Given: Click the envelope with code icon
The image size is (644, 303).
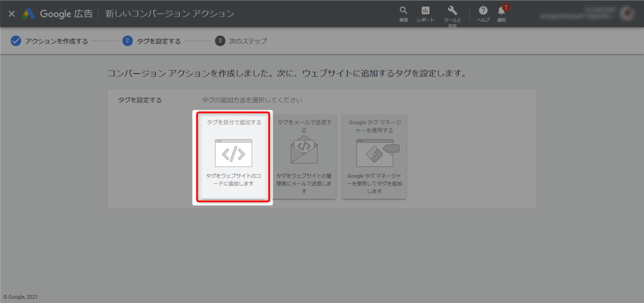Looking at the screenshot, I should click(304, 150).
